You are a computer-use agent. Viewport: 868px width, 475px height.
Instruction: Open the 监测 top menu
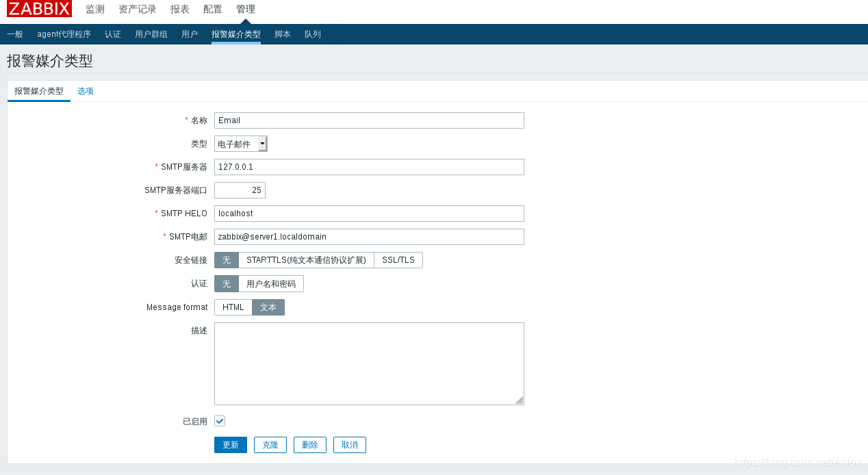pyautogui.click(x=95, y=9)
